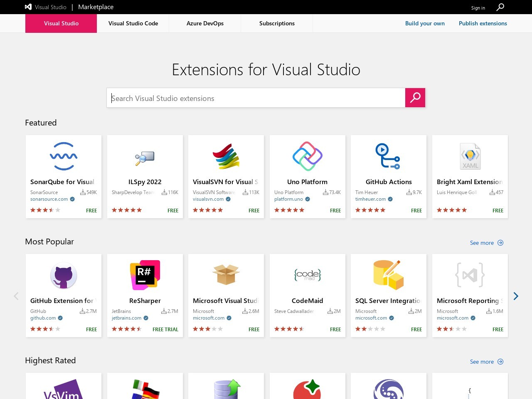Click the Tim Heuer publisher name

[367, 192]
